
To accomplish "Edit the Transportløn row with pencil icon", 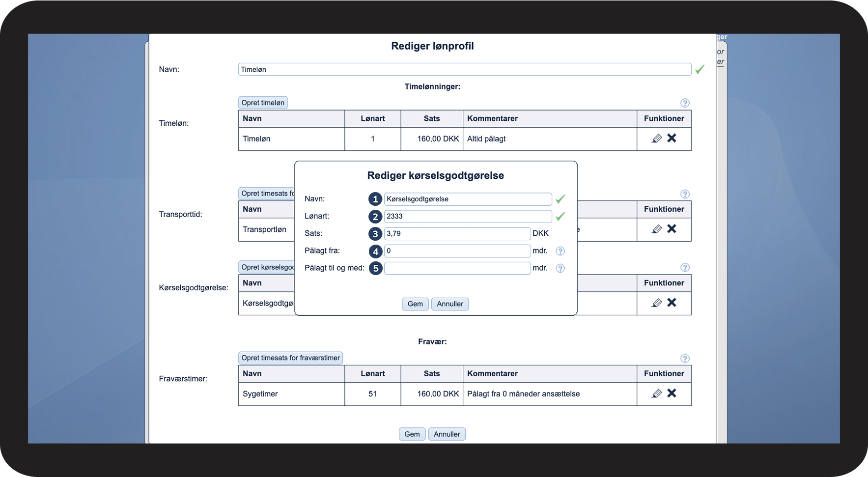I will [657, 229].
